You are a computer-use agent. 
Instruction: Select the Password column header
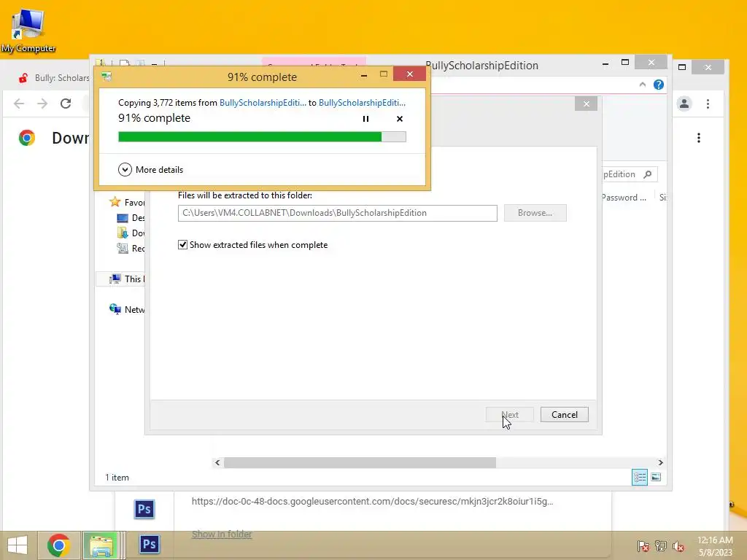click(624, 198)
